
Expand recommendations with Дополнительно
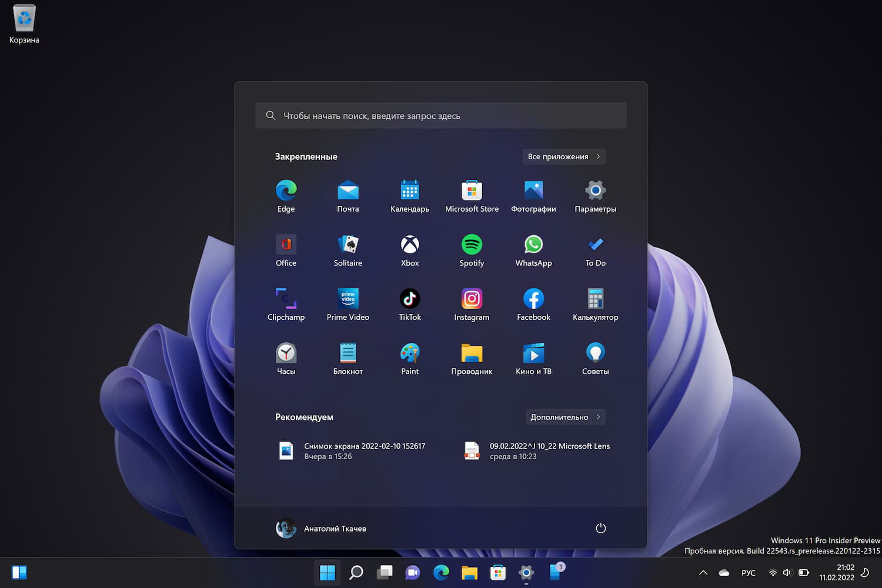[566, 417]
